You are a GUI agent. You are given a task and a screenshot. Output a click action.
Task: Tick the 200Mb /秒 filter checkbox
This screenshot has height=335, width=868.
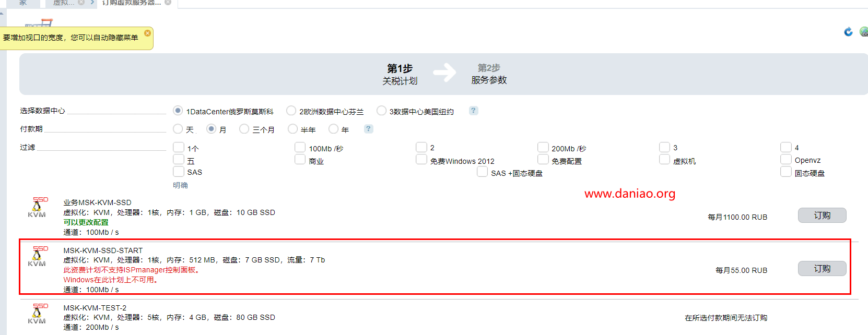[543, 147]
